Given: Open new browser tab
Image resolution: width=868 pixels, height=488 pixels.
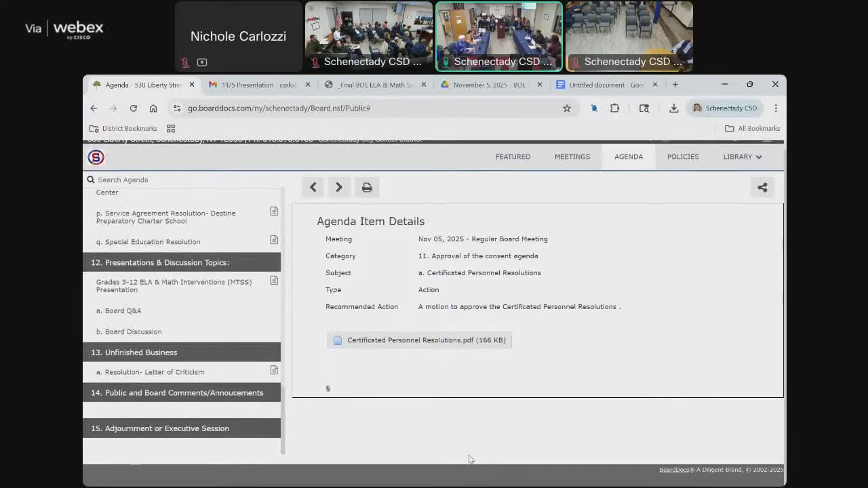Looking at the screenshot, I should click(x=675, y=85).
